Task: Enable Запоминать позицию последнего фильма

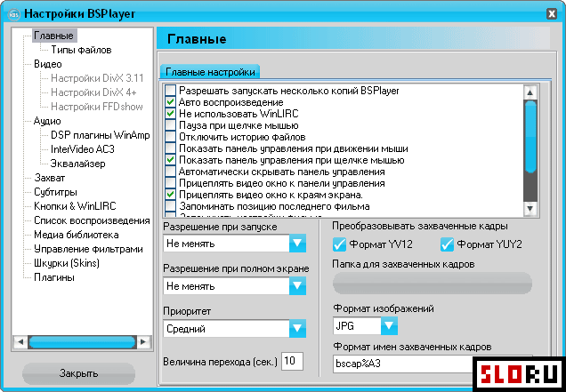Action: pos(170,206)
